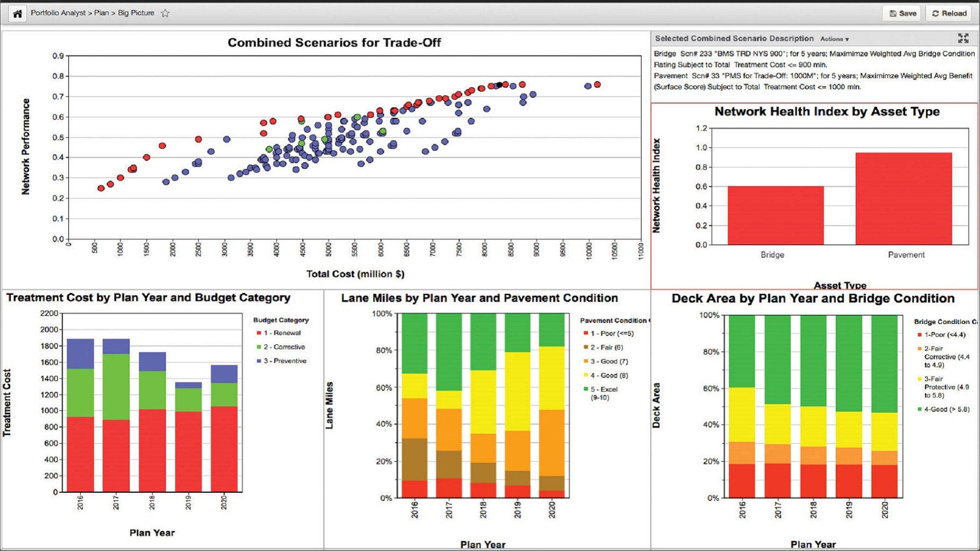This screenshot has width=980, height=551.
Task: Toggle the 3 - Preventive legend series
Action: (284, 361)
